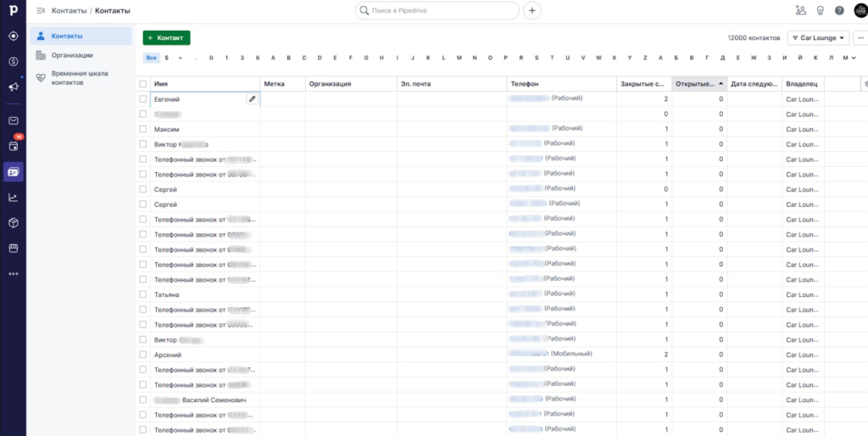Filter contacts by letter Z
The height and width of the screenshot is (436, 868).
click(645, 58)
